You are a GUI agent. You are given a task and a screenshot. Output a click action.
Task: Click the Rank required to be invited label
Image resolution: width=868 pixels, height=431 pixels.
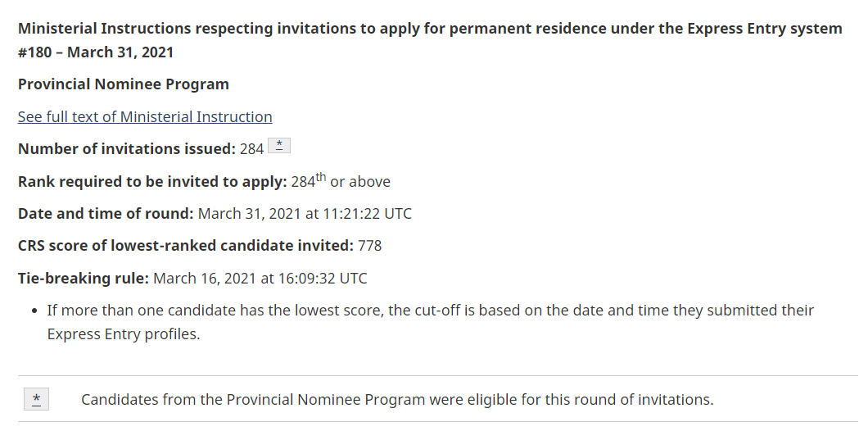tap(152, 182)
